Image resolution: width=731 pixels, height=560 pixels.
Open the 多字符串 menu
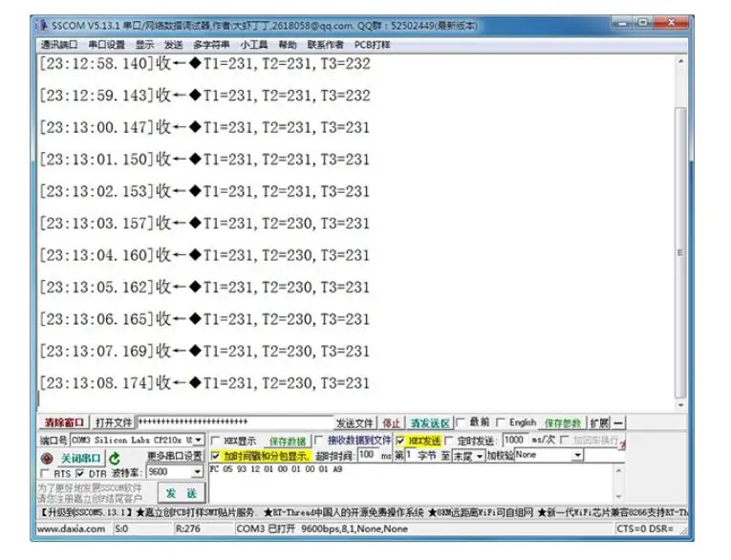[x=211, y=45]
